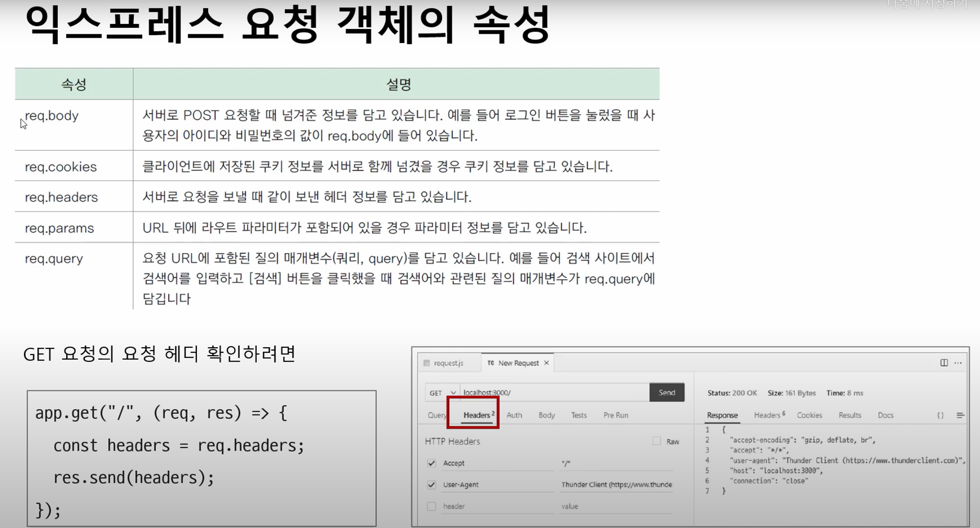Click the empty header name placeholder field
This screenshot has width=980, height=528.
click(498, 506)
